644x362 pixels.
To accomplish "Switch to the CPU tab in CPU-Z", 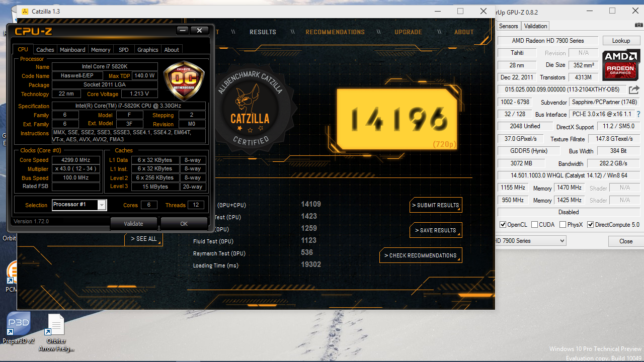I will (x=23, y=49).
